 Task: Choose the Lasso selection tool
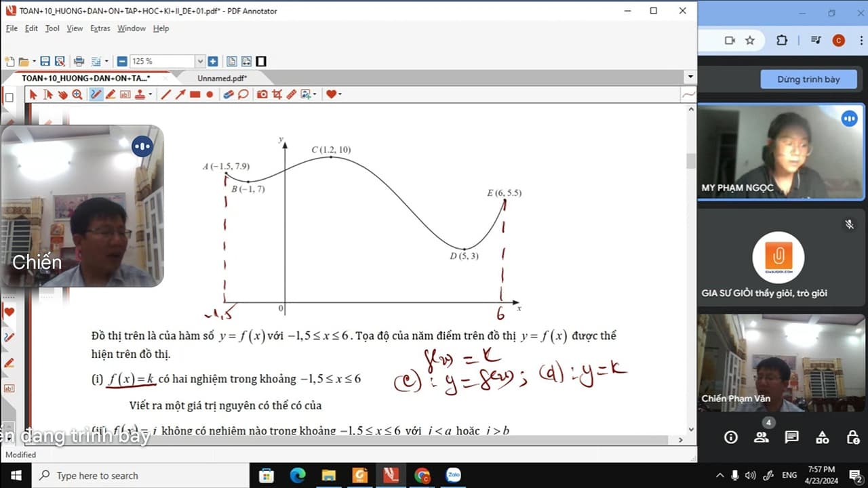[243, 94]
